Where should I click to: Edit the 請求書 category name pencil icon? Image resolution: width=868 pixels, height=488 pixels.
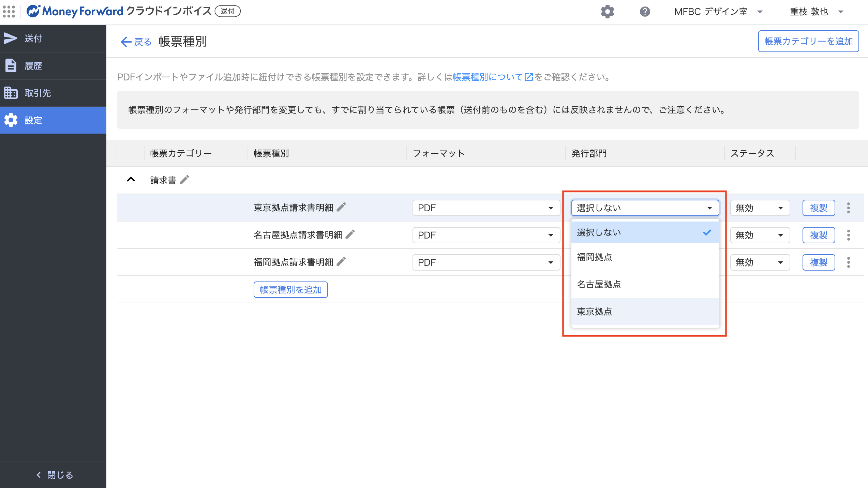(x=184, y=180)
